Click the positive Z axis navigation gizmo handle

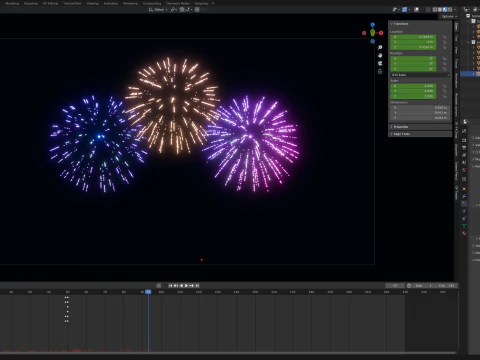coord(373,25)
